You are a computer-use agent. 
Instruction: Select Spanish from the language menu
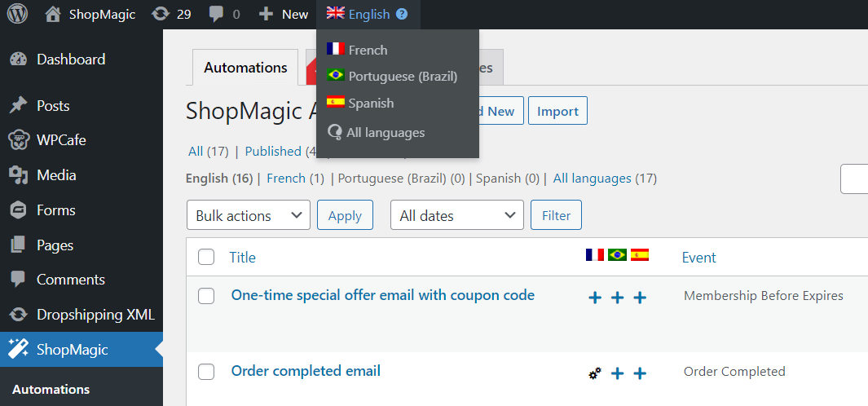click(x=371, y=103)
